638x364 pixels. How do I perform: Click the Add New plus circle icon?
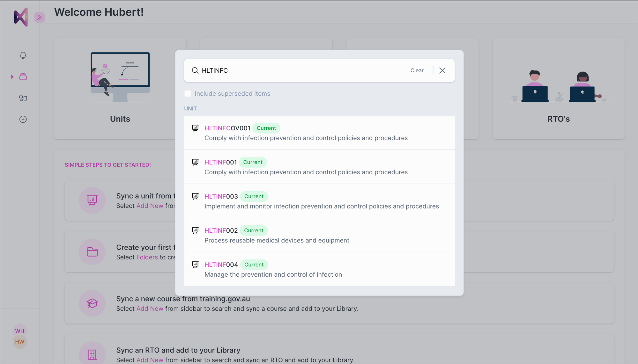point(23,119)
